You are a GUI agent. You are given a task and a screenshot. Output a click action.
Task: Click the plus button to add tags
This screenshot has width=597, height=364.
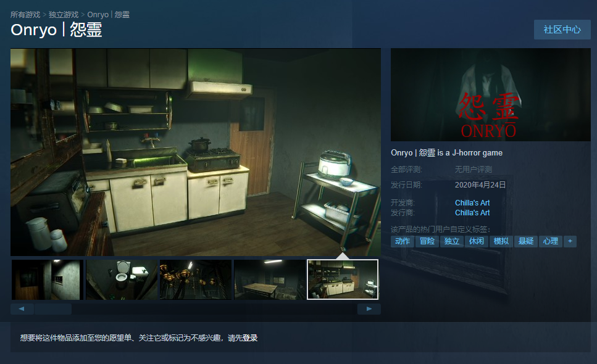(x=570, y=241)
